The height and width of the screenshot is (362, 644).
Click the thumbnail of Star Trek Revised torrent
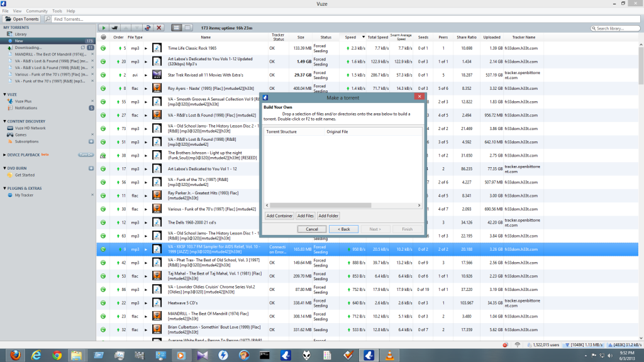(157, 75)
